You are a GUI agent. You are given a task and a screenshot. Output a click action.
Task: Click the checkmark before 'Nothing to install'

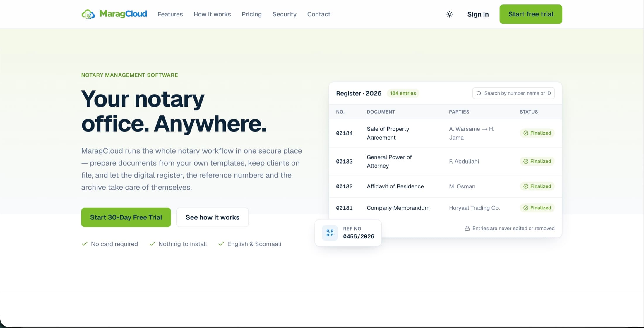152,244
